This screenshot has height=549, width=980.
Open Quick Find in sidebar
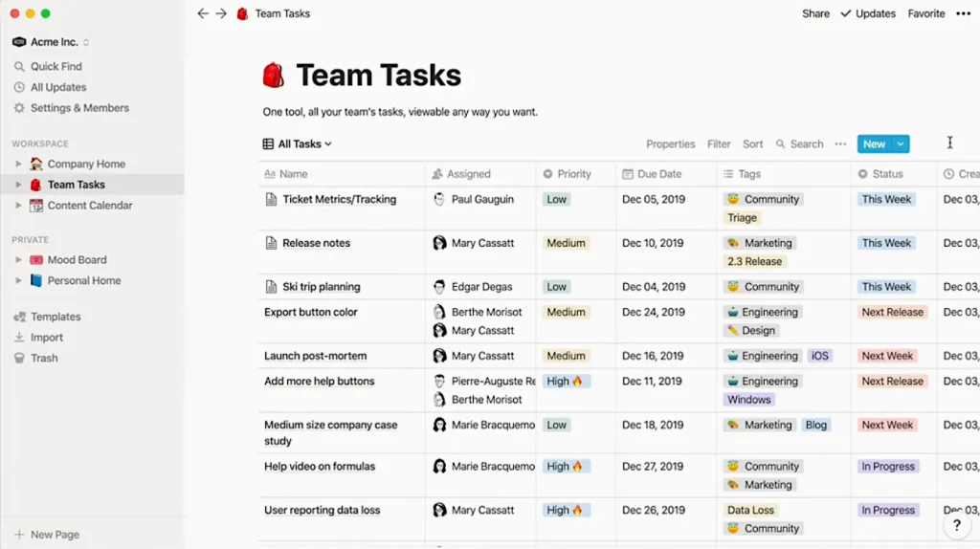point(56,66)
